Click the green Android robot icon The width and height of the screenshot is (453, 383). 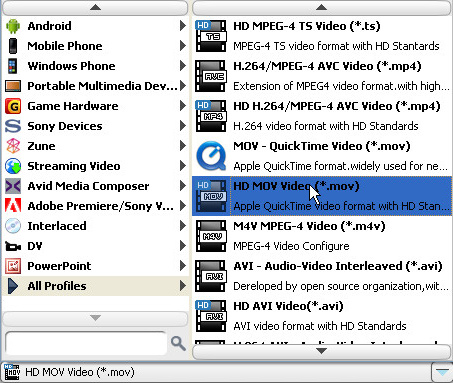tap(13, 26)
